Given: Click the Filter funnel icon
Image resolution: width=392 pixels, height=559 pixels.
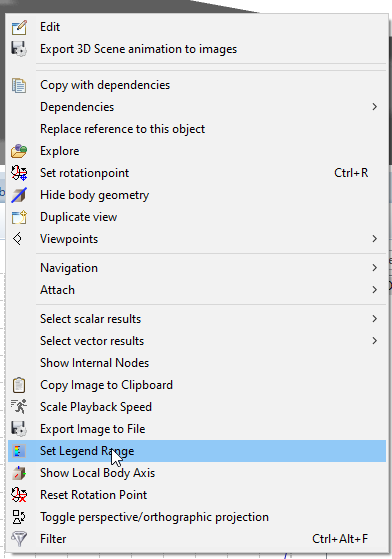Looking at the screenshot, I should coord(19,539).
